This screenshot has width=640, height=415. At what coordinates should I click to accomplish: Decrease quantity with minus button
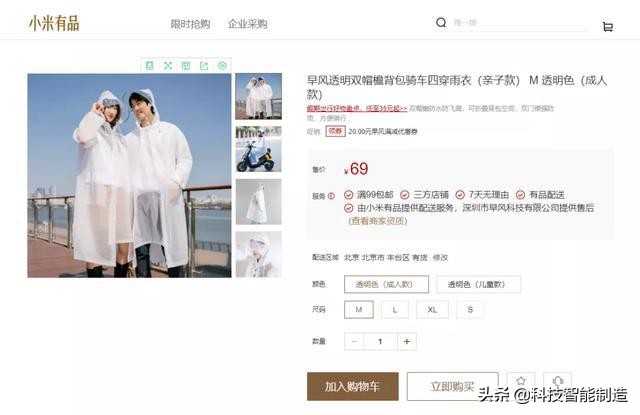(x=354, y=342)
